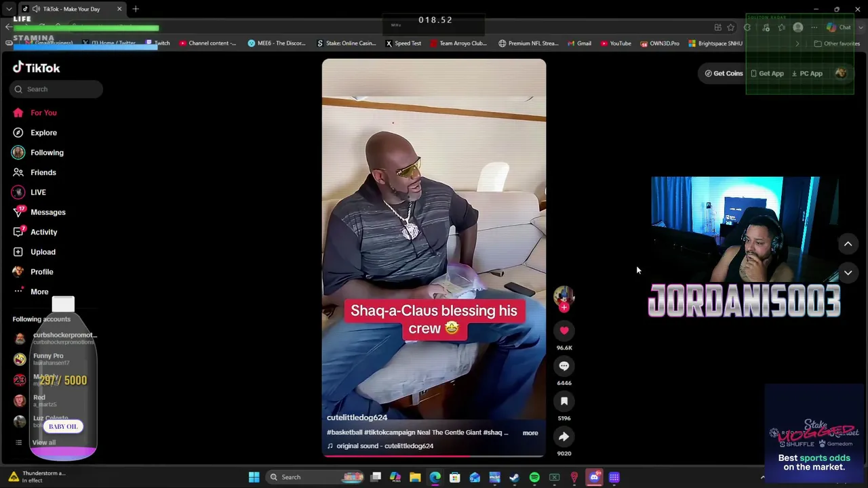Image resolution: width=868 pixels, height=488 pixels.
Task: Open File Explorer from the taskbar
Action: (415, 477)
